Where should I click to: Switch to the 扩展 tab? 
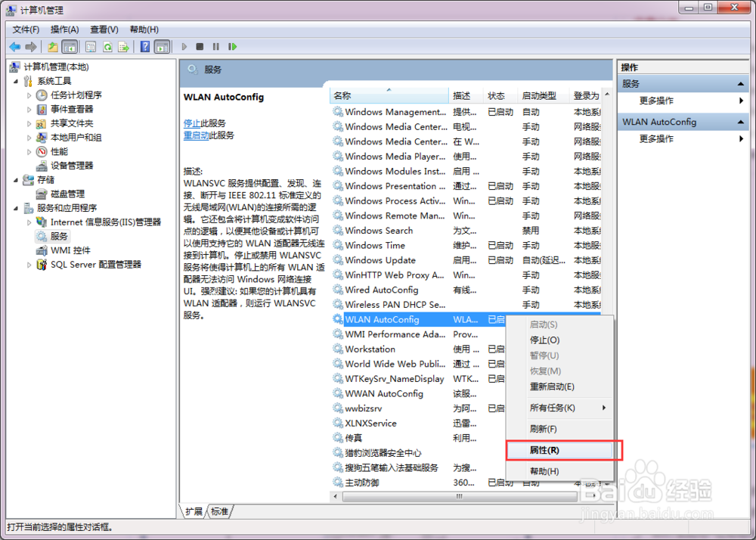[x=194, y=511]
